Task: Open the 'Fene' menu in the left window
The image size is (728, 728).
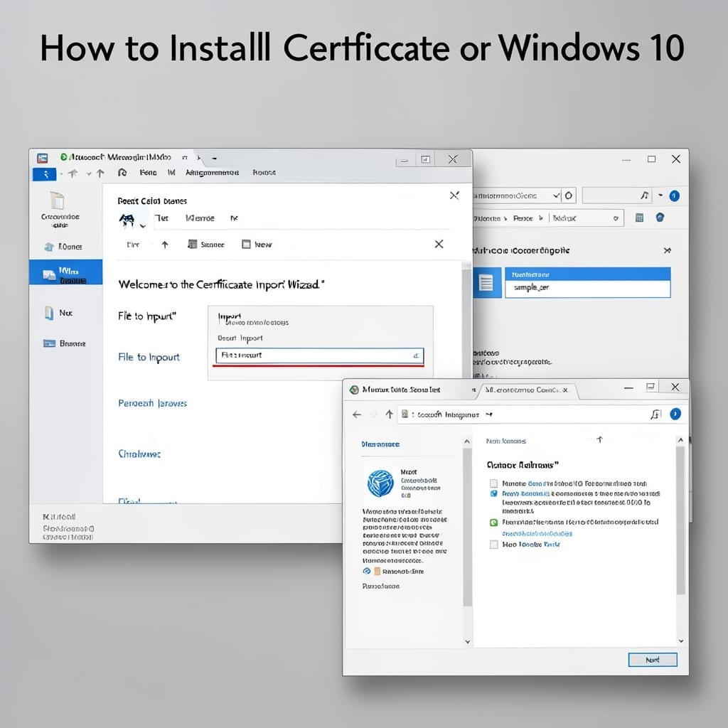Action: 148,173
